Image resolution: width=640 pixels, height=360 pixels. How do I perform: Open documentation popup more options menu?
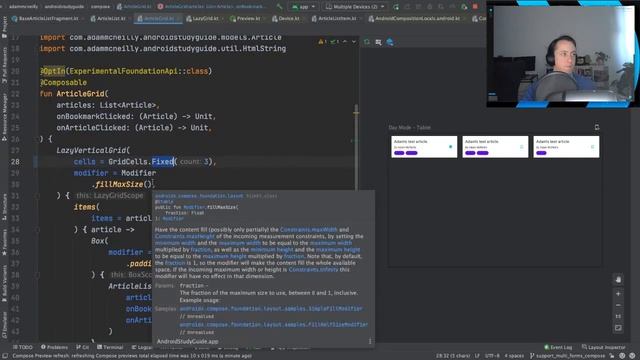click(370, 341)
